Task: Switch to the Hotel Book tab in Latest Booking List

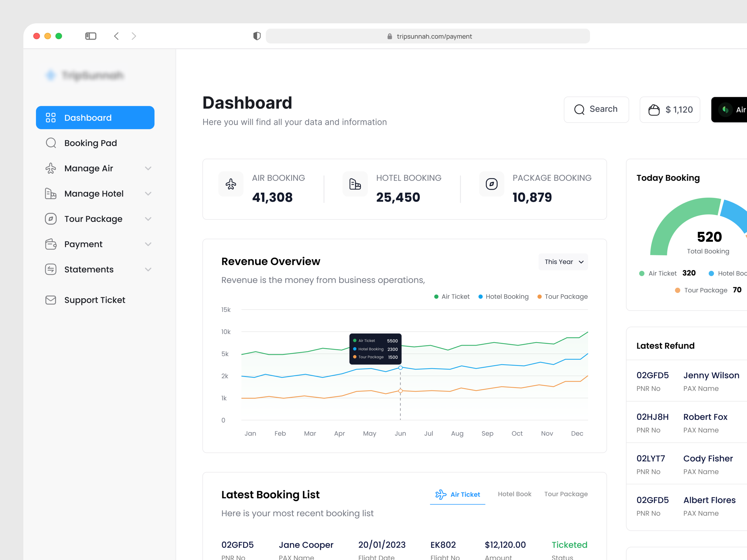Action: click(514, 494)
